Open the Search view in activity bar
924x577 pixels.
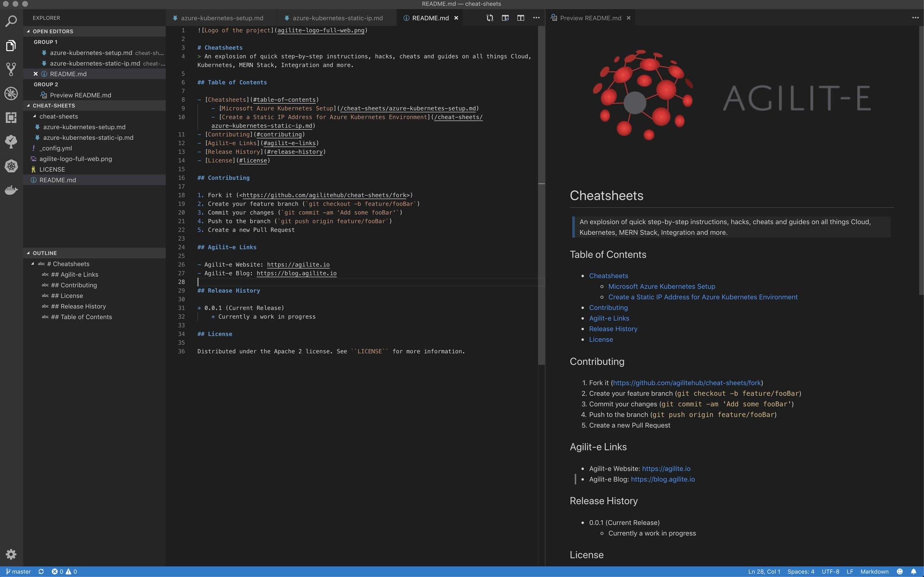pyautogui.click(x=11, y=21)
